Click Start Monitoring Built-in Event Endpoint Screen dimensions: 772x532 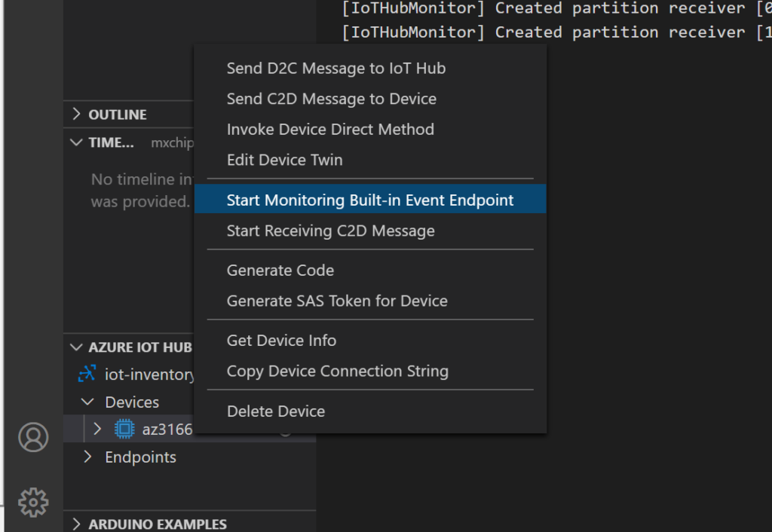tap(370, 200)
